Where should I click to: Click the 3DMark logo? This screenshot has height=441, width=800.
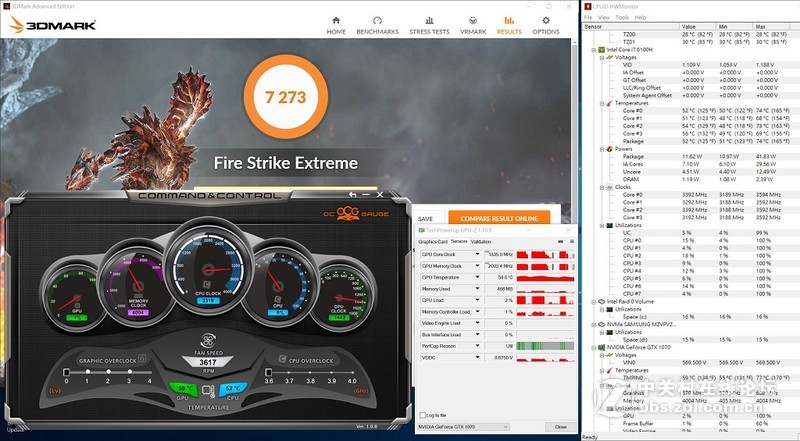coord(53,24)
